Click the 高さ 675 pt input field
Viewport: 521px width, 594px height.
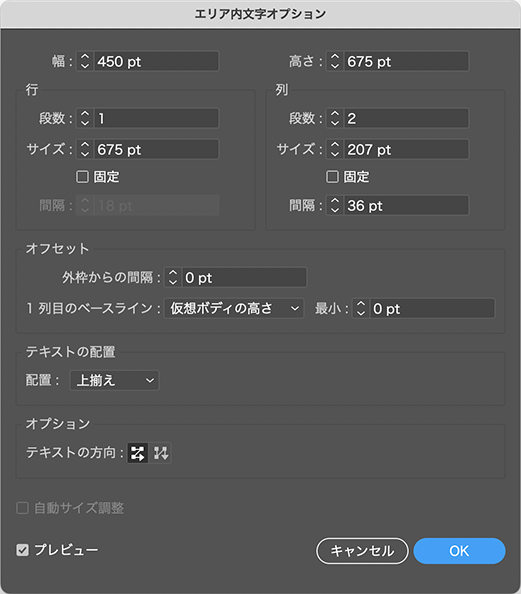tap(406, 61)
